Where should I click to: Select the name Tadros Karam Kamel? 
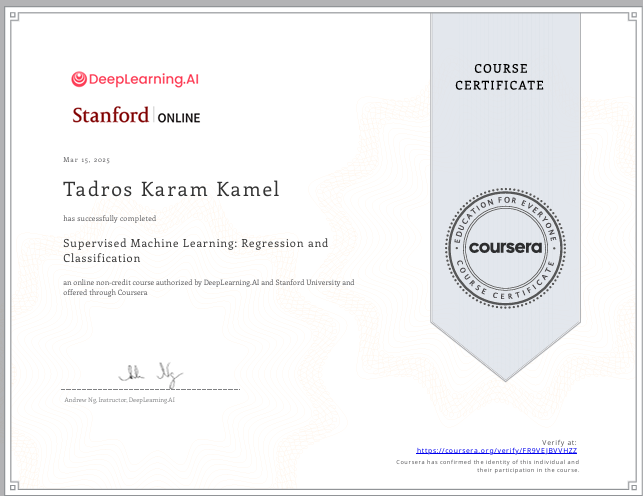171,189
